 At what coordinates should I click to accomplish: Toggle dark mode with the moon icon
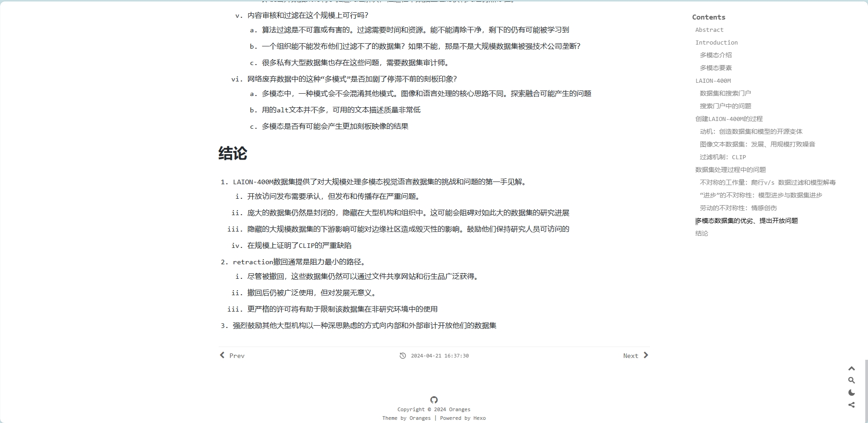[852, 393]
